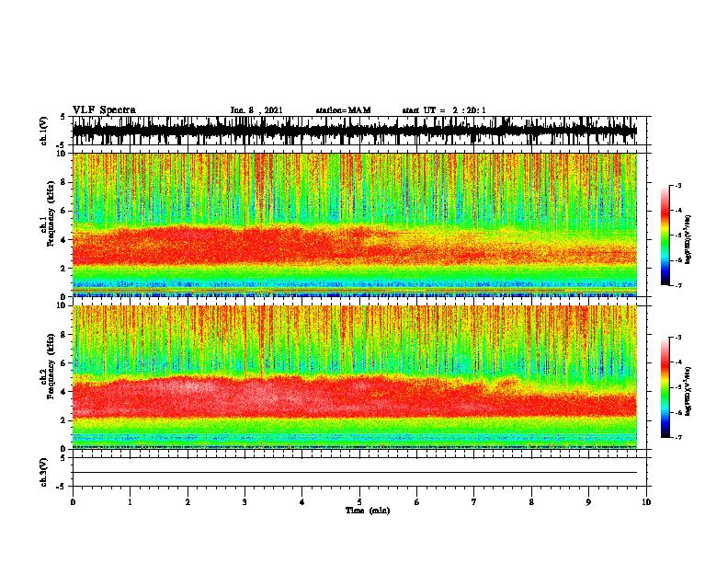The height and width of the screenshot is (563, 728).
Task: Click the "ch.1(V)" y-axis label
Action: [44, 131]
